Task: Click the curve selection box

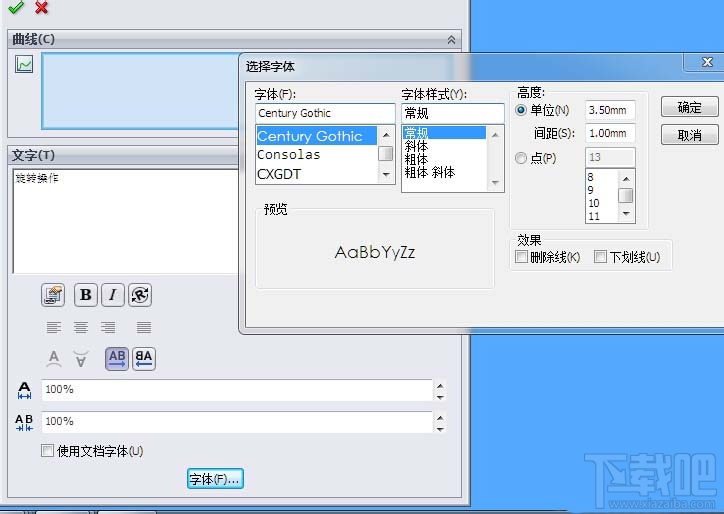Action: pos(141,91)
